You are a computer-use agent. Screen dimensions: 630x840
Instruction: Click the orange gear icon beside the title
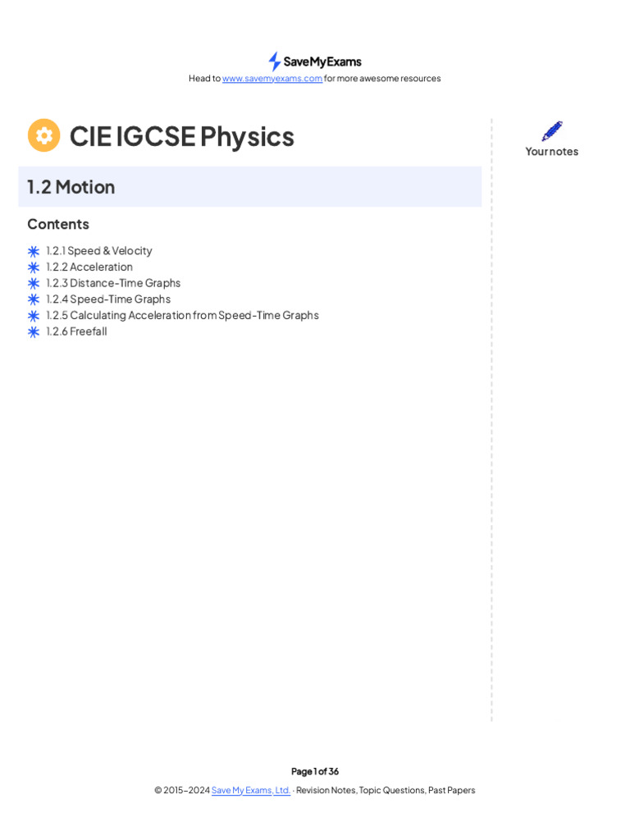click(x=44, y=135)
